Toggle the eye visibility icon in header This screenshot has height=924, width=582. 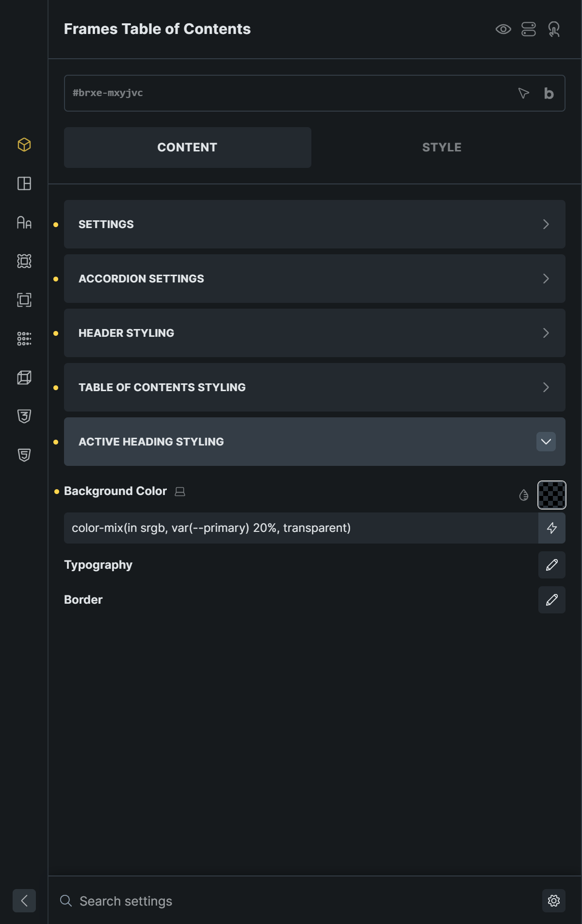(503, 29)
